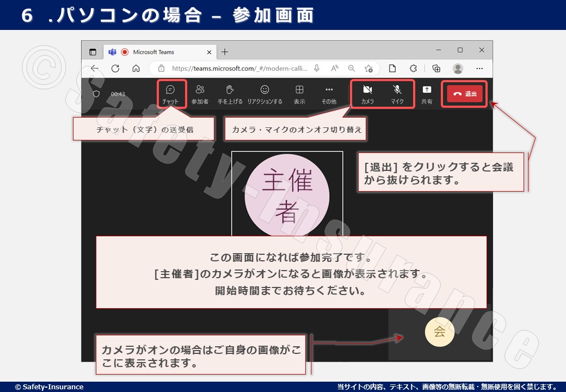This screenshot has width=566, height=392.
Task: Click the browser back arrow
Action: (95, 69)
